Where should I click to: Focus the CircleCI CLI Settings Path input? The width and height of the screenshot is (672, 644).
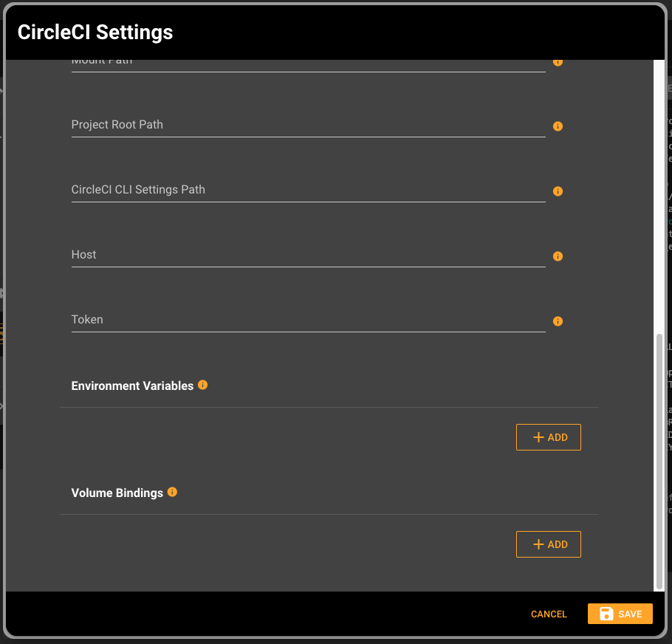[308, 190]
